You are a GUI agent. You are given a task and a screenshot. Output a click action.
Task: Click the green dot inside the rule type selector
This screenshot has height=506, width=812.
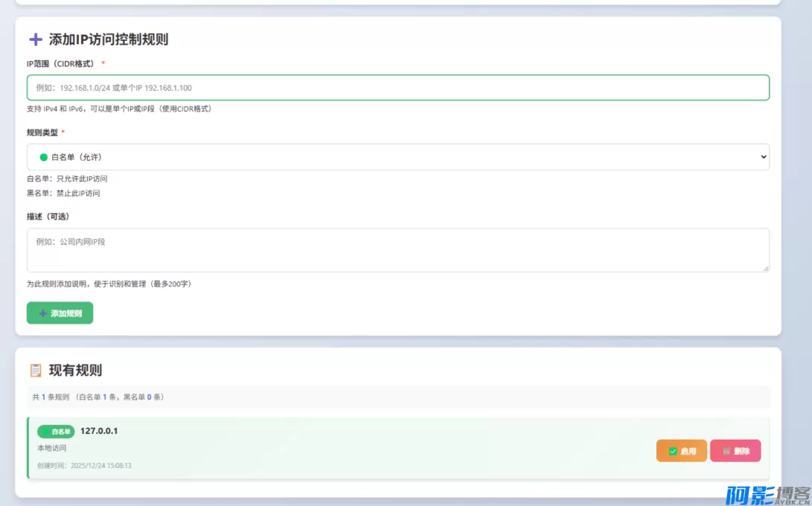(45, 157)
